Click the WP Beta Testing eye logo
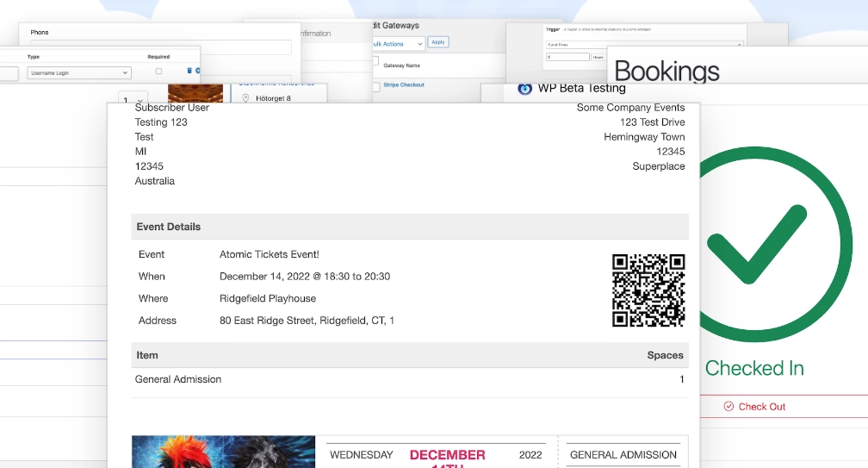868x468 pixels. pos(524,88)
